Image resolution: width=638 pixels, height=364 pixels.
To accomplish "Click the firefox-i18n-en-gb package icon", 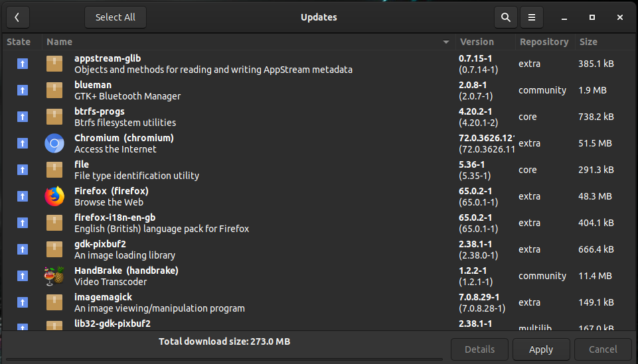I will point(54,223).
